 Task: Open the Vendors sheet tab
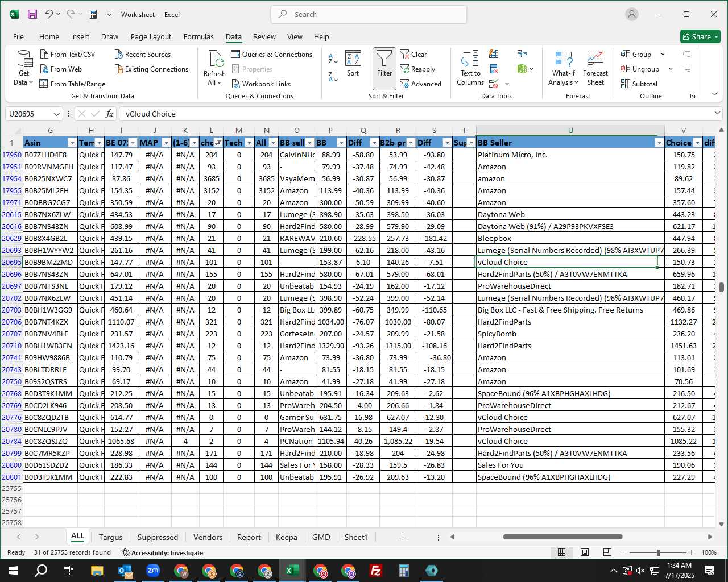[208, 537]
